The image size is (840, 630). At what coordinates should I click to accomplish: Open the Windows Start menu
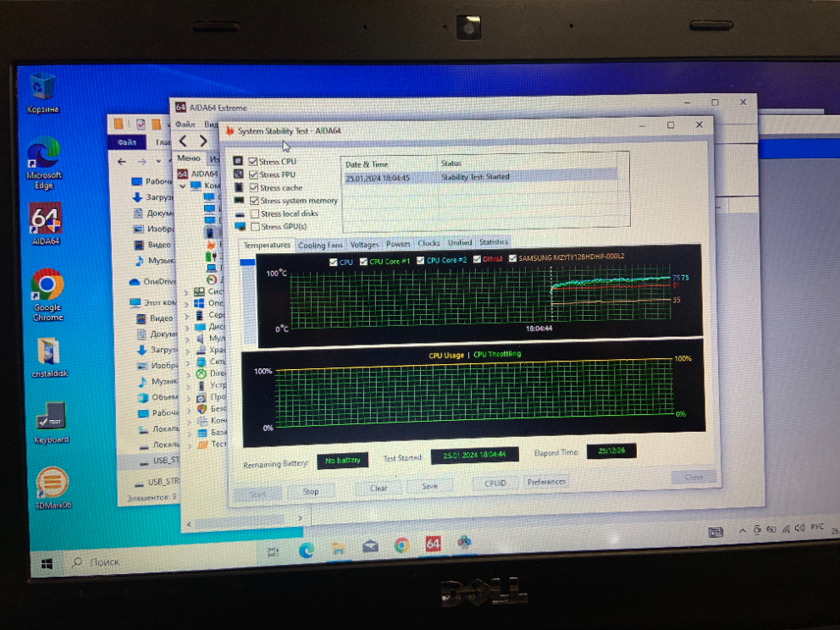[x=47, y=563]
